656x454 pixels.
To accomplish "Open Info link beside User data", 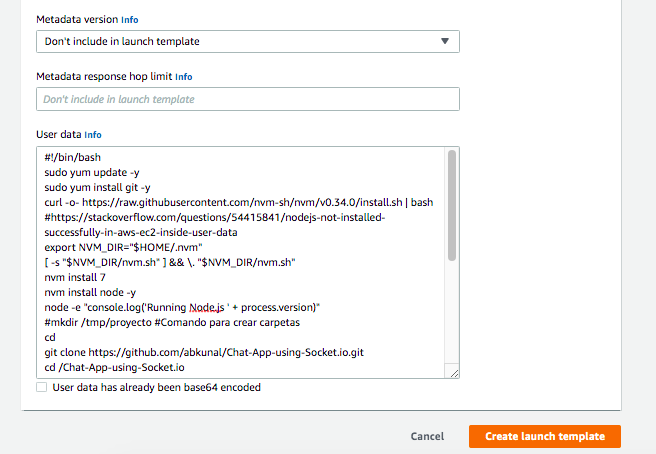I will click(x=93, y=134).
